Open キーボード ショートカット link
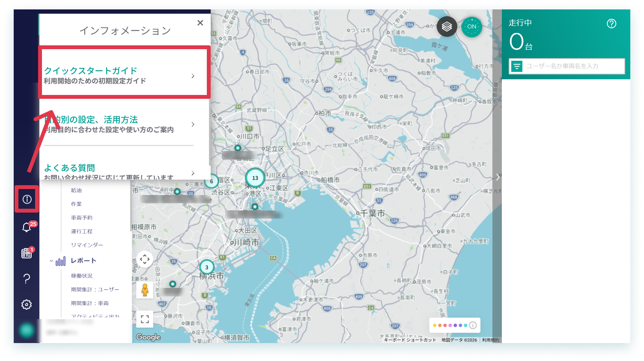The image size is (644, 361). 410,340
